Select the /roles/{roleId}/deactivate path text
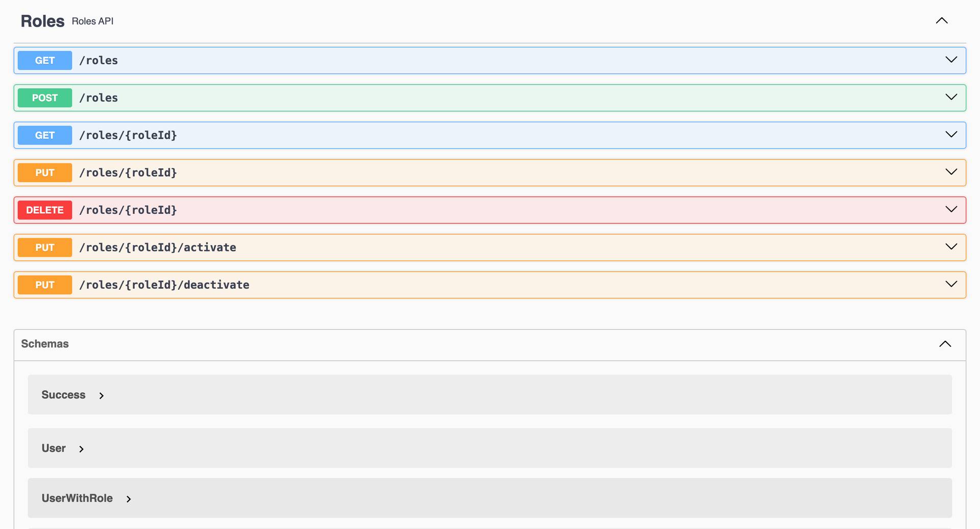980x529 pixels. point(164,285)
